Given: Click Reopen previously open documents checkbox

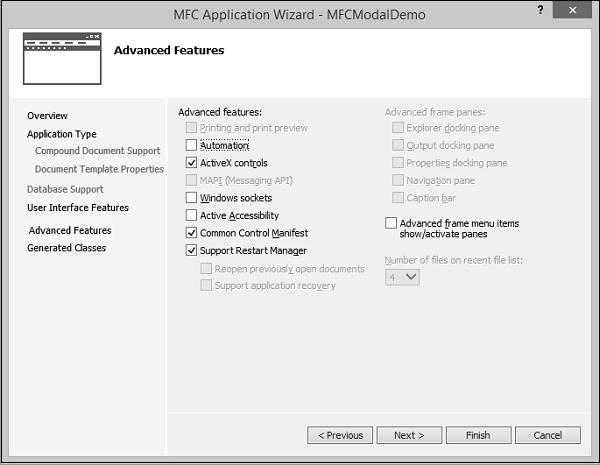Looking at the screenshot, I should point(206,268).
